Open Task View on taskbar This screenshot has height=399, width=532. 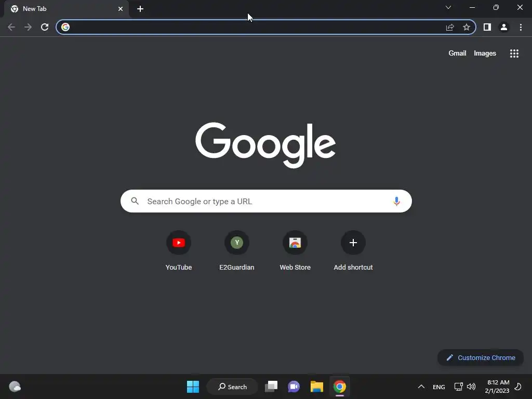271,387
